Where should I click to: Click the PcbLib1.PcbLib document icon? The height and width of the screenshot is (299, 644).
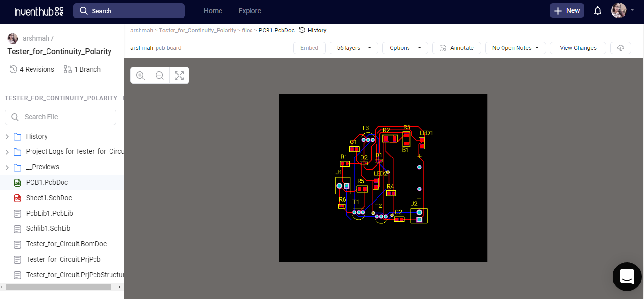pos(17,213)
